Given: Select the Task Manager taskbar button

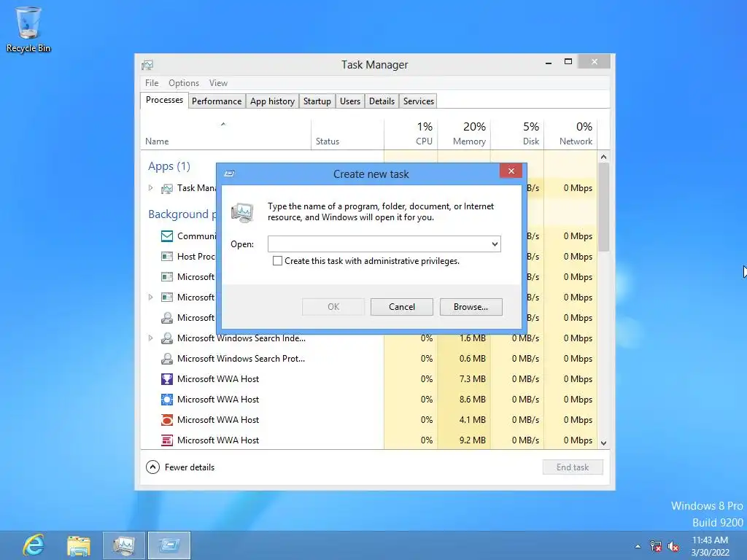Looking at the screenshot, I should (x=124, y=545).
